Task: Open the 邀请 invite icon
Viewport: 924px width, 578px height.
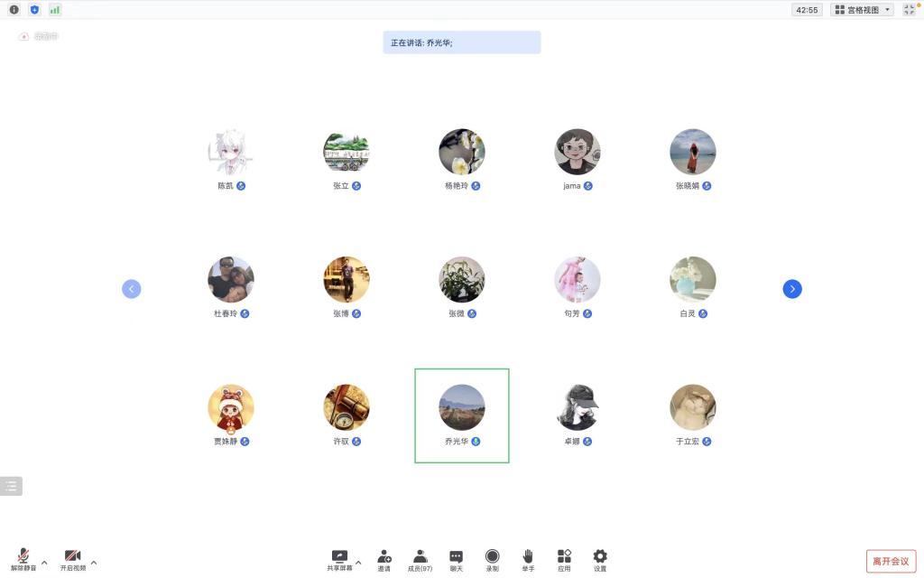Action: [384, 560]
